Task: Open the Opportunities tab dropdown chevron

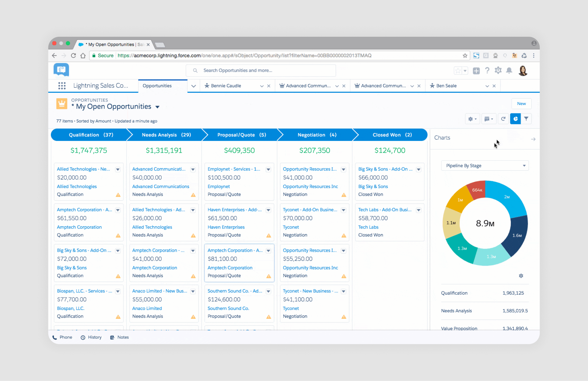Action: tap(194, 86)
